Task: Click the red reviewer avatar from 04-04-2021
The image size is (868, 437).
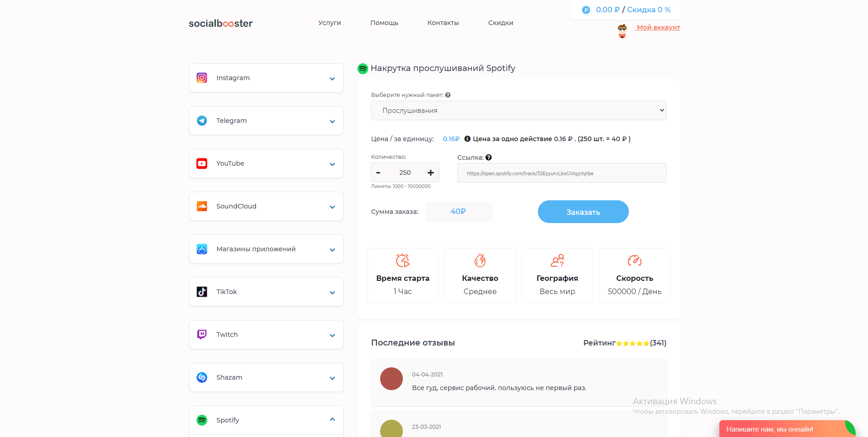Action: pos(391,379)
